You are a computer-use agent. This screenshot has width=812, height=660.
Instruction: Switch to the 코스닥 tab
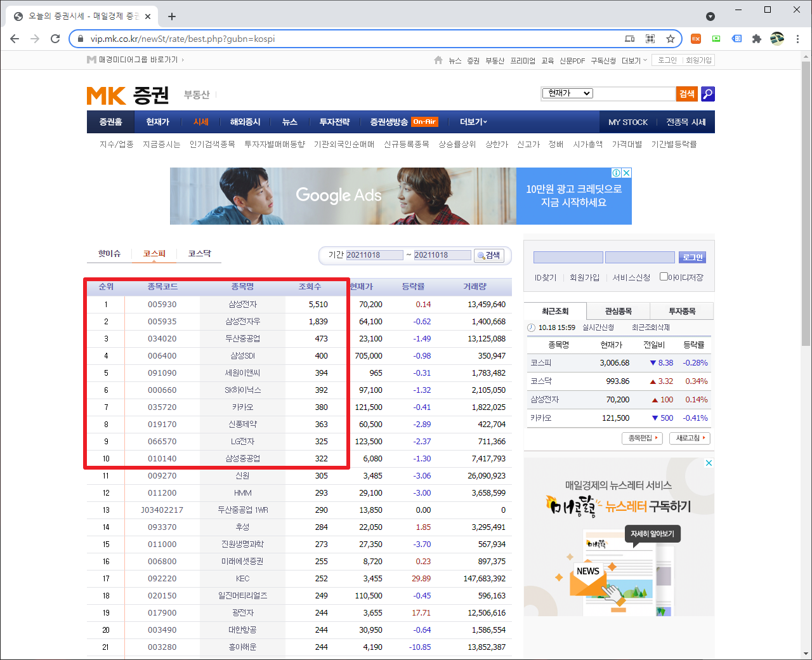(x=199, y=253)
